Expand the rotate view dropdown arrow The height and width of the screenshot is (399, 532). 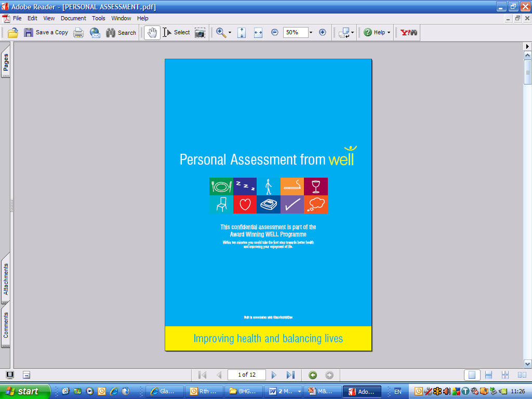pyautogui.click(x=353, y=33)
